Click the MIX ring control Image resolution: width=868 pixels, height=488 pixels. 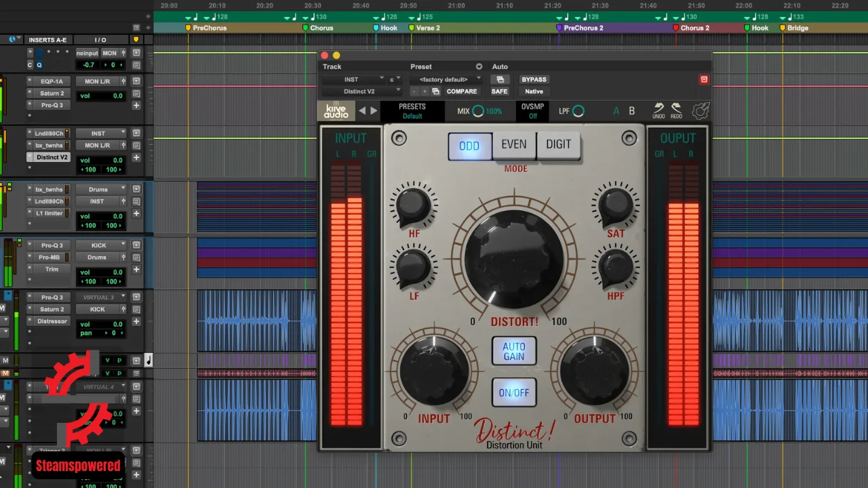tap(478, 111)
